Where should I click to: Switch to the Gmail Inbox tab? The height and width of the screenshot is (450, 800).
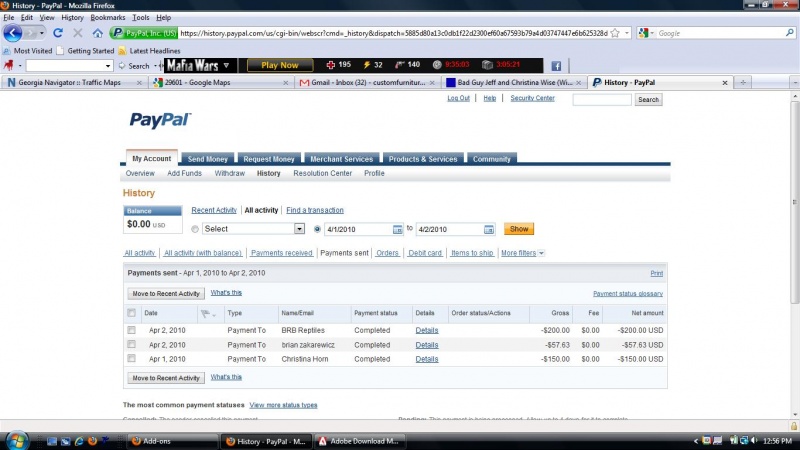366,83
